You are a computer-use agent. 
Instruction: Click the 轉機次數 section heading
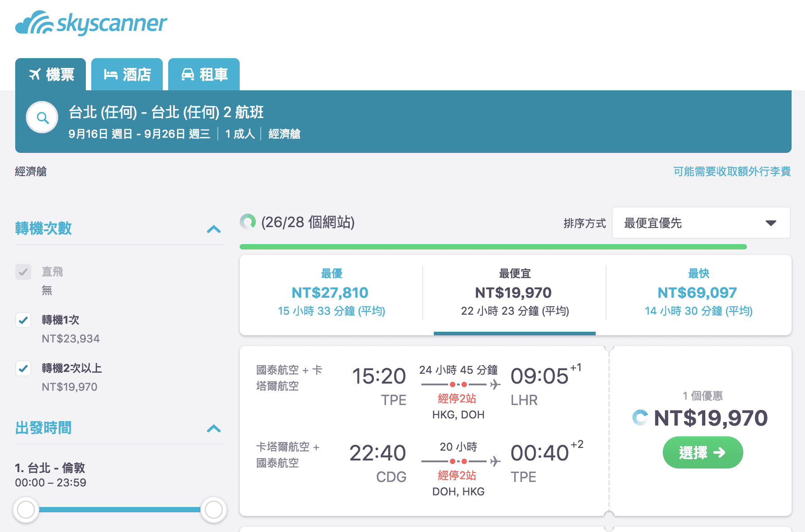pyautogui.click(x=43, y=228)
